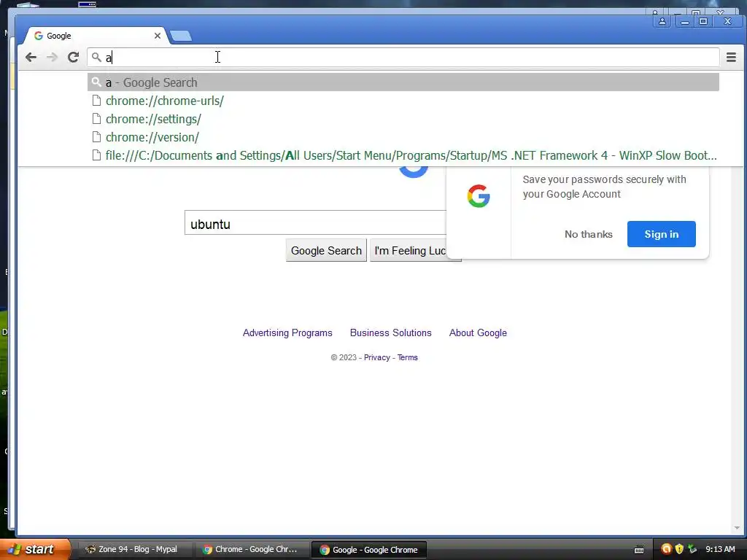This screenshot has height=560, width=747.
Task: Click the search magnifier icon in address bar
Action: coord(96,58)
